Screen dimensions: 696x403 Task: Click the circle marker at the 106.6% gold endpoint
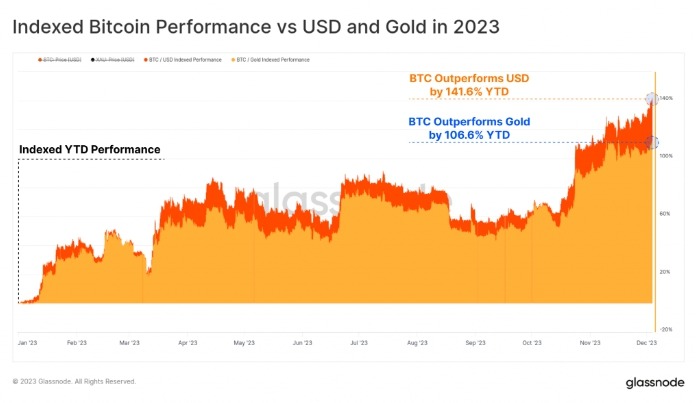[652, 143]
